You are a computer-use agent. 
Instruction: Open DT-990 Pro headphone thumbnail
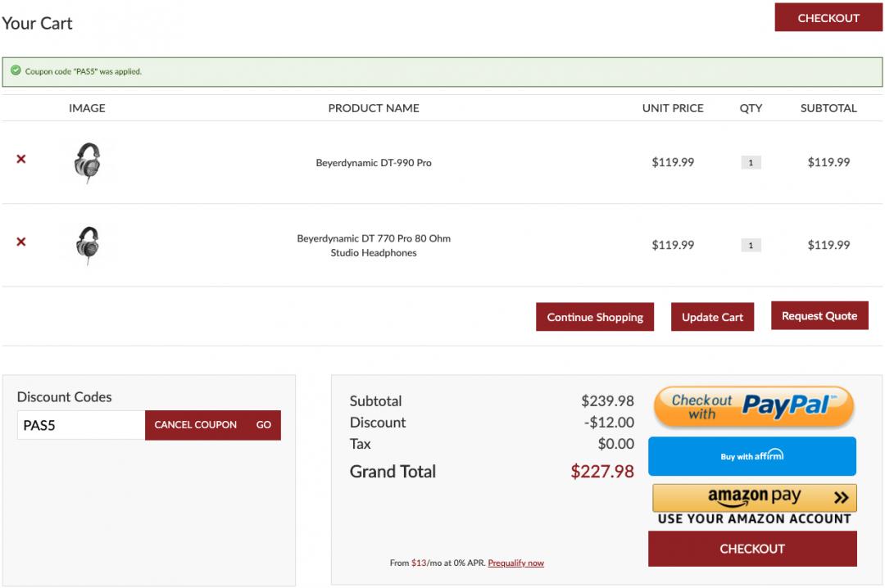coord(88,162)
